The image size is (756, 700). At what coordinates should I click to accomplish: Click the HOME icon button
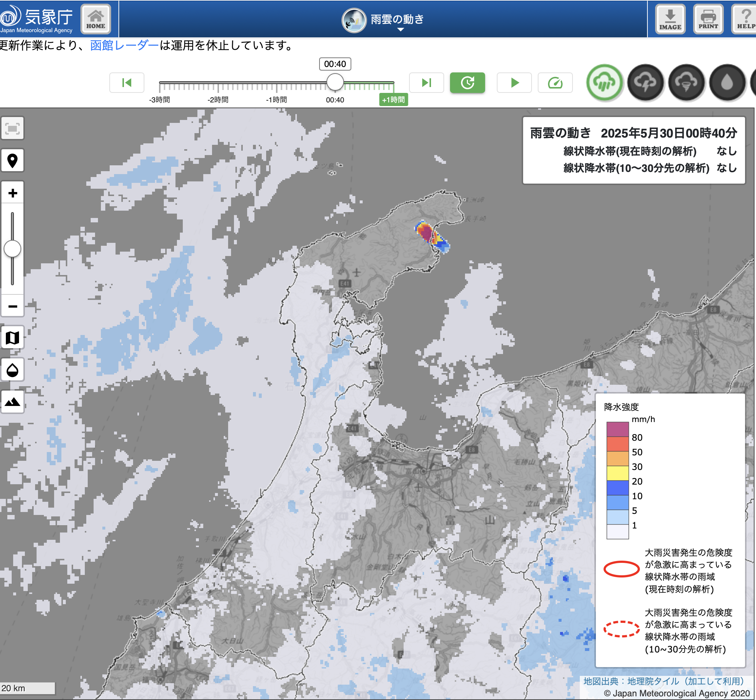pyautogui.click(x=96, y=19)
